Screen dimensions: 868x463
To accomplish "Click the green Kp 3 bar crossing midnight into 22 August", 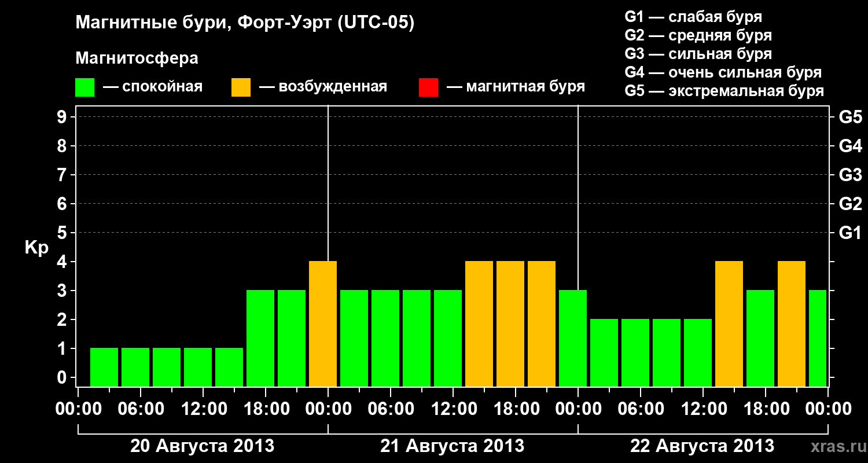I will [x=573, y=338].
